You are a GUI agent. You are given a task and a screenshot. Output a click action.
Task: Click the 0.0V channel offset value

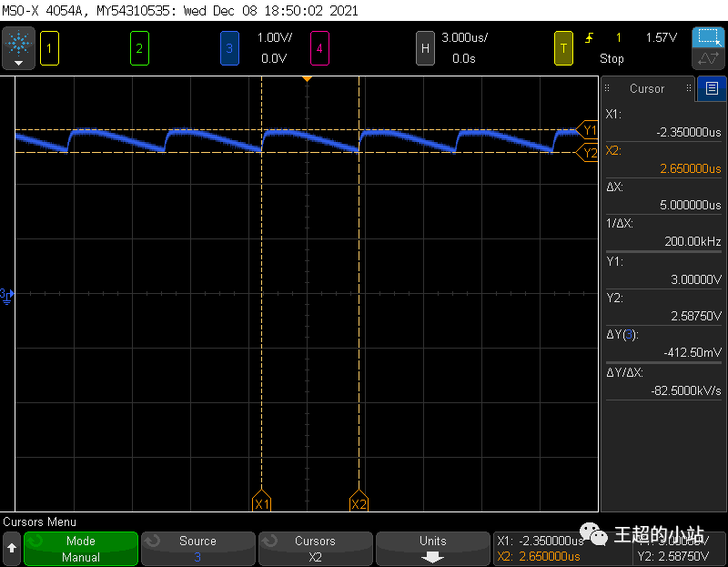(x=274, y=58)
